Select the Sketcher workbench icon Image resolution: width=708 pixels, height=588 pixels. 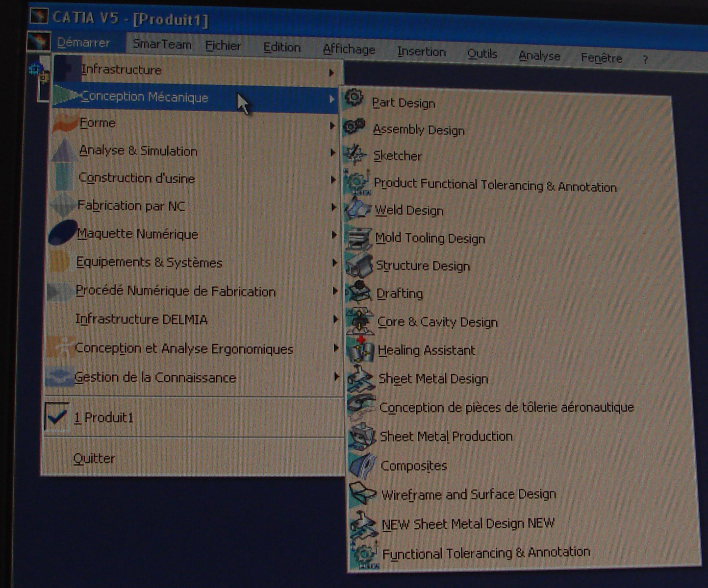[x=354, y=154]
